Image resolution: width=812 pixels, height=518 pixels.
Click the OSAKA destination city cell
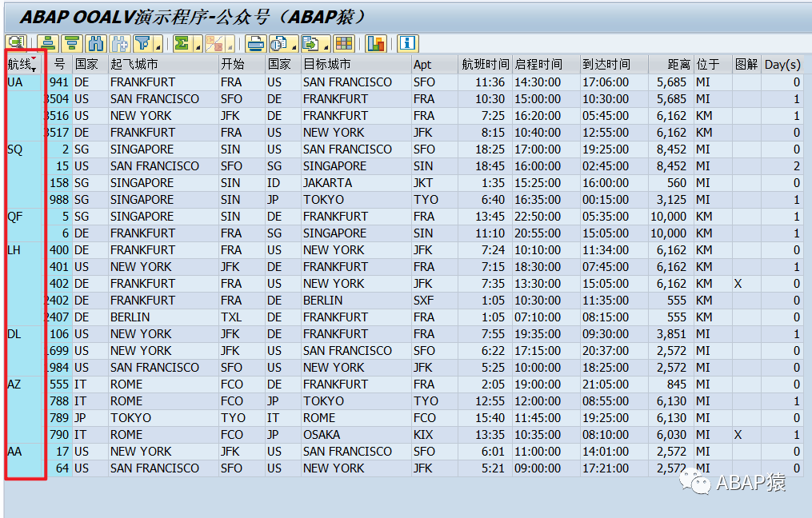[x=356, y=435]
